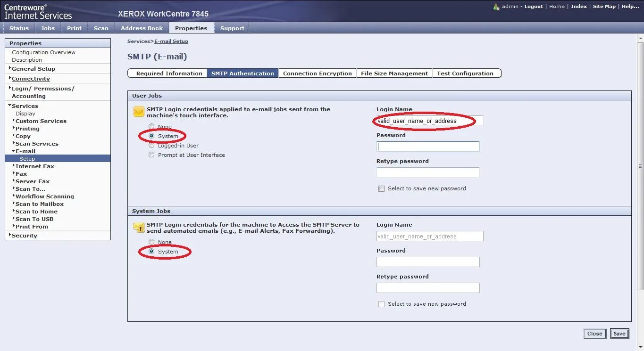
Task: Open the Scan tab
Action: pyautogui.click(x=101, y=28)
